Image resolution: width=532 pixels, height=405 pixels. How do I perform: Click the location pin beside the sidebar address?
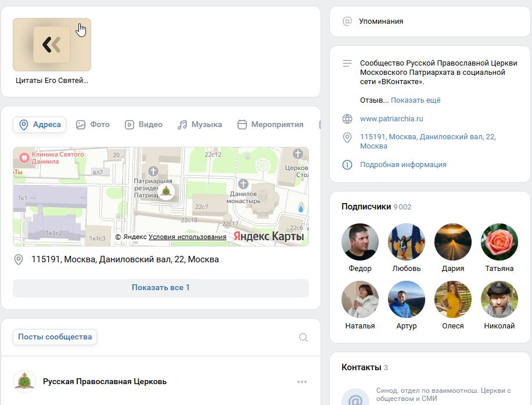tap(347, 137)
